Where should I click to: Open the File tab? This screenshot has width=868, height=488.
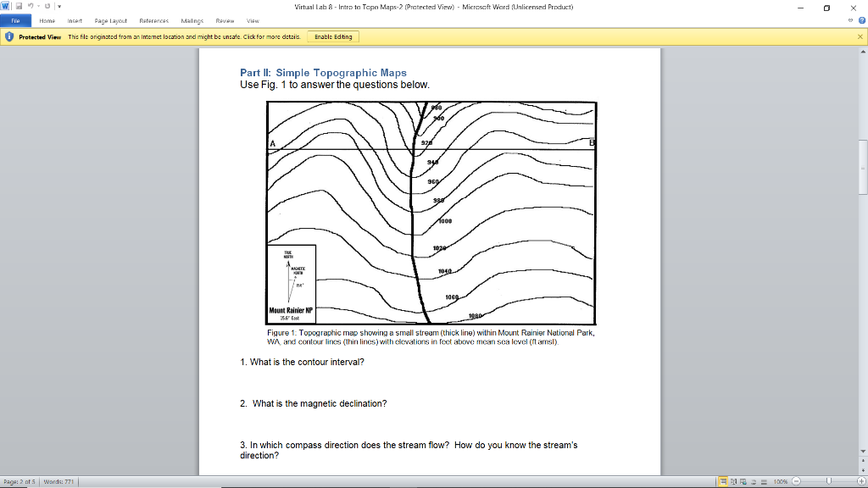[14, 21]
